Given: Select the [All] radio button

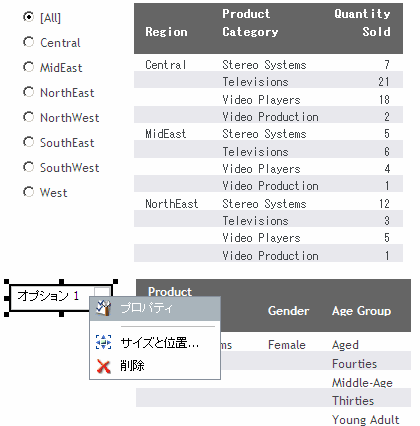Looking at the screenshot, I should (29, 17).
